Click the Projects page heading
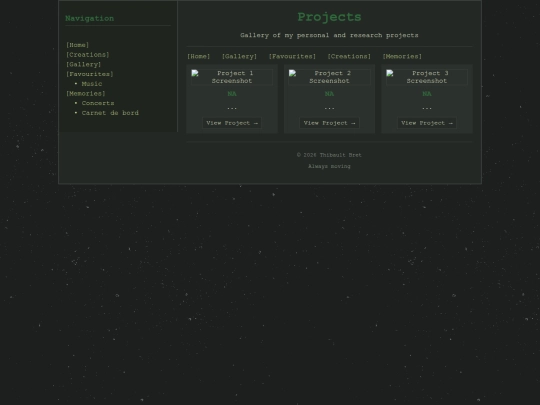 (x=329, y=17)
